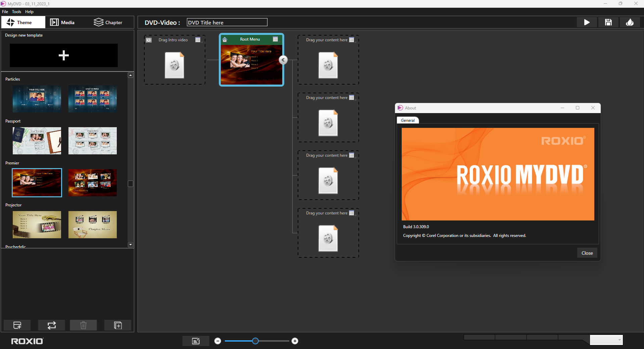Open the Tools menu
This screenshot has width=644, height=349.
(x=16, y=12)
